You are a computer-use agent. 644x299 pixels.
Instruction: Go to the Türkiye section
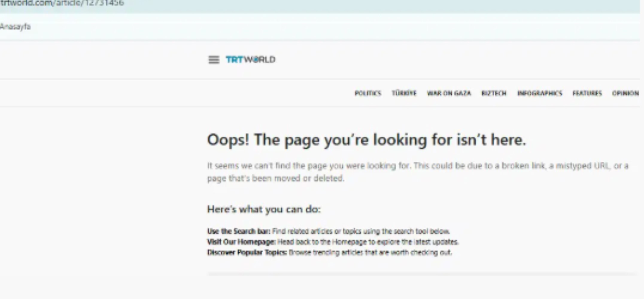tap(404, 93)
